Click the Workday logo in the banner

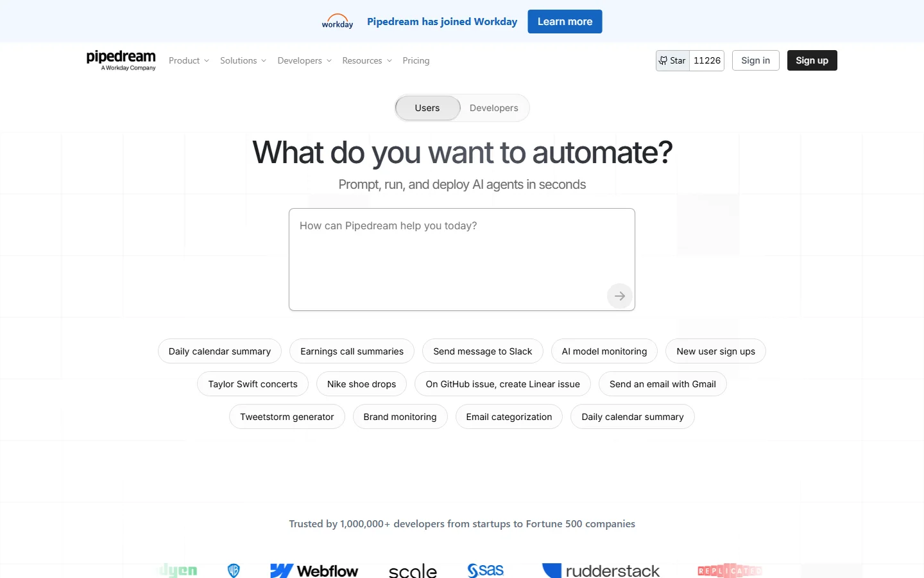click(x=337, y=21)
